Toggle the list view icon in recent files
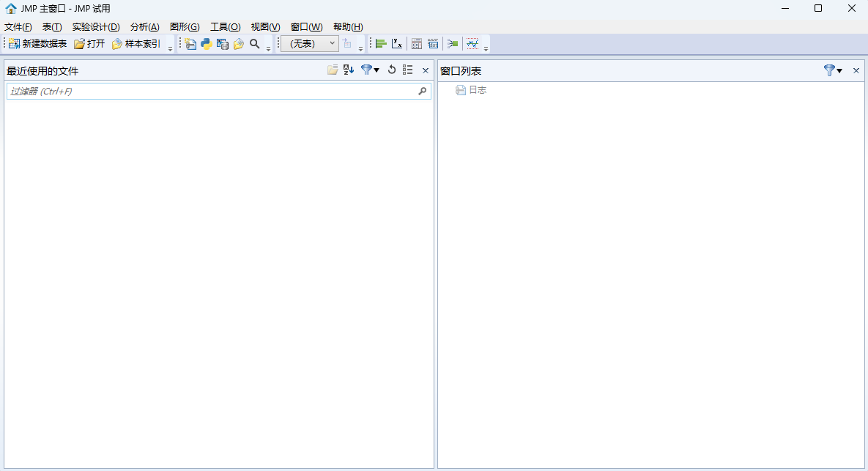 (408, 70)
